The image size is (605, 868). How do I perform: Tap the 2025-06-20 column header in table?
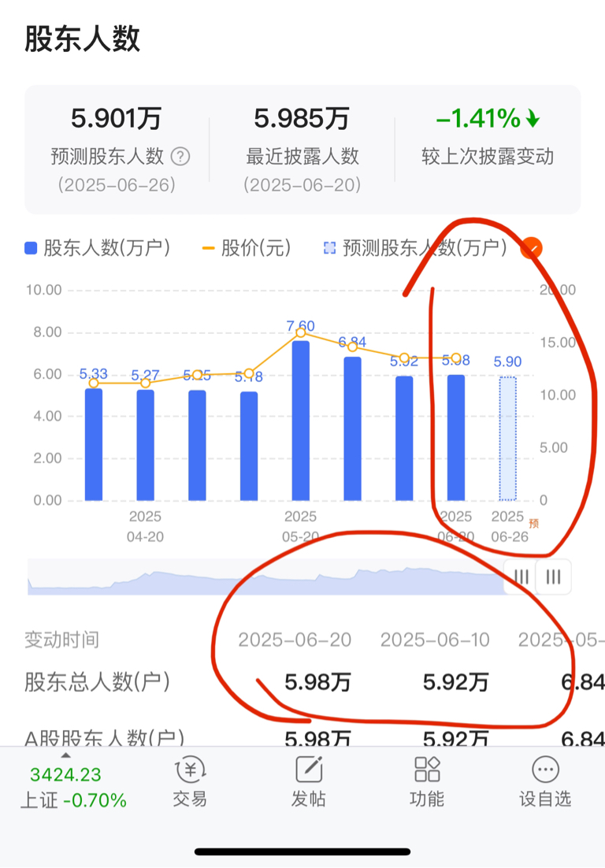[x=295, y=640]
